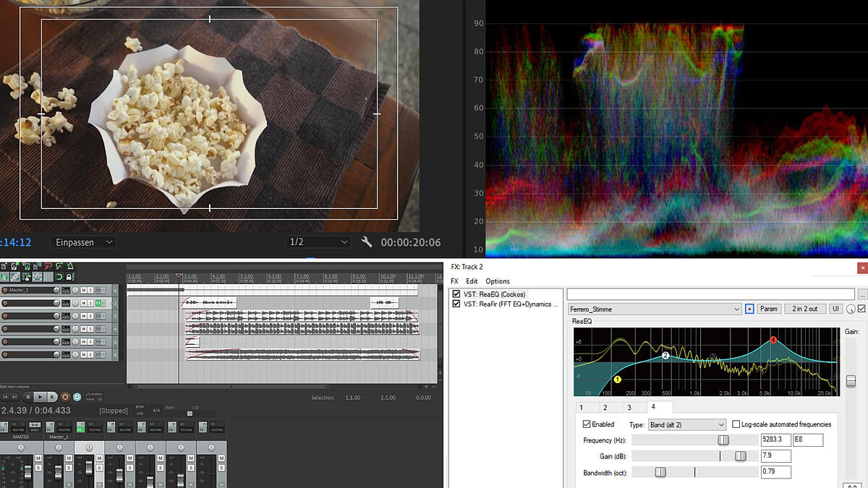
Task: Solo the Master_1 track in the track panel
Action: coord(90,290)
